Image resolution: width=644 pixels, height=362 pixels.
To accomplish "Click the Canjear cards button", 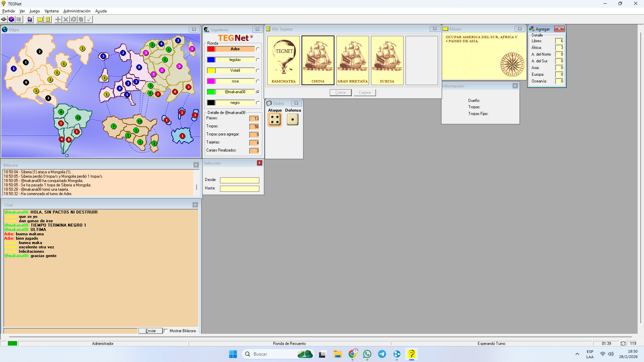I will click(x=365, y=93).
